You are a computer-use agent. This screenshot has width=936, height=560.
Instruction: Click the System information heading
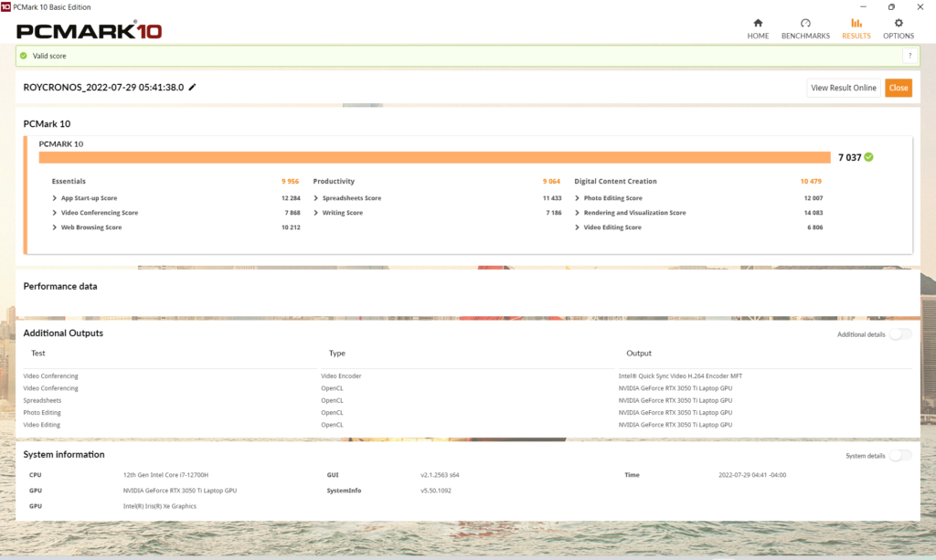pos(64,454)
